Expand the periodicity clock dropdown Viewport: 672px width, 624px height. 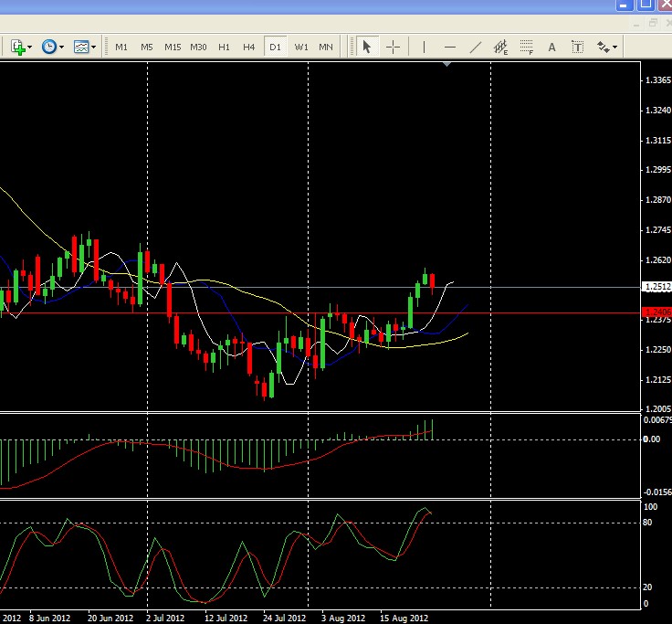(x=53, y=47)
